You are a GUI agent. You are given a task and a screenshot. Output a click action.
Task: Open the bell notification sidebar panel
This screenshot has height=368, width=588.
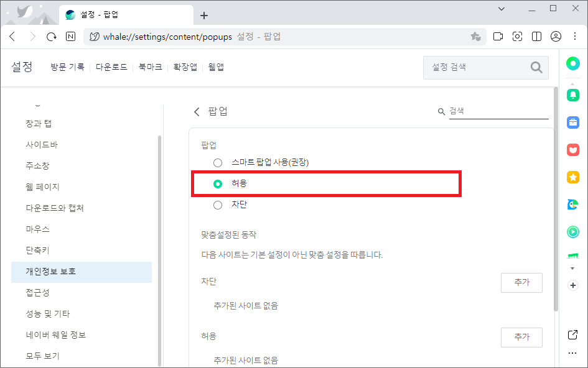coord(572,94)
